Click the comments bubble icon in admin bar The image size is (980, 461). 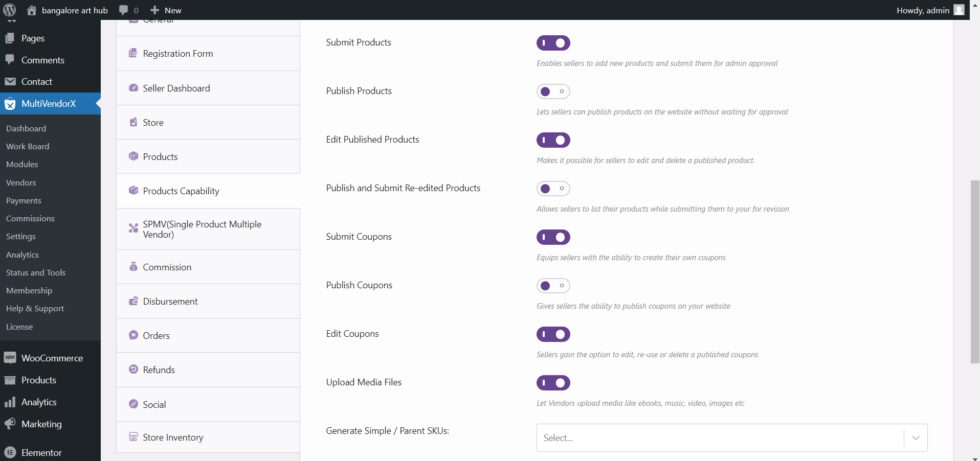(x=123, y=10)
